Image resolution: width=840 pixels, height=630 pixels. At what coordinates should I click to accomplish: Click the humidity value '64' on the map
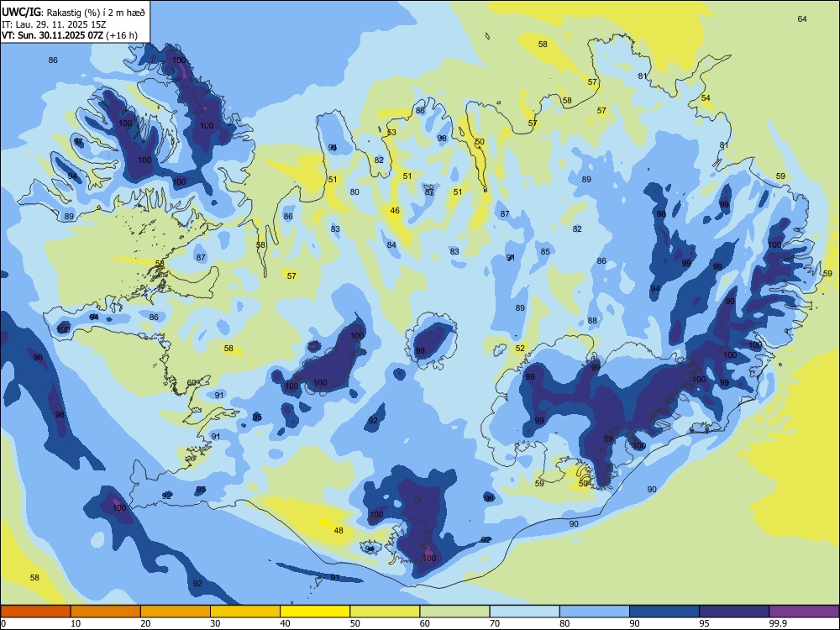(x=802, y=19)
